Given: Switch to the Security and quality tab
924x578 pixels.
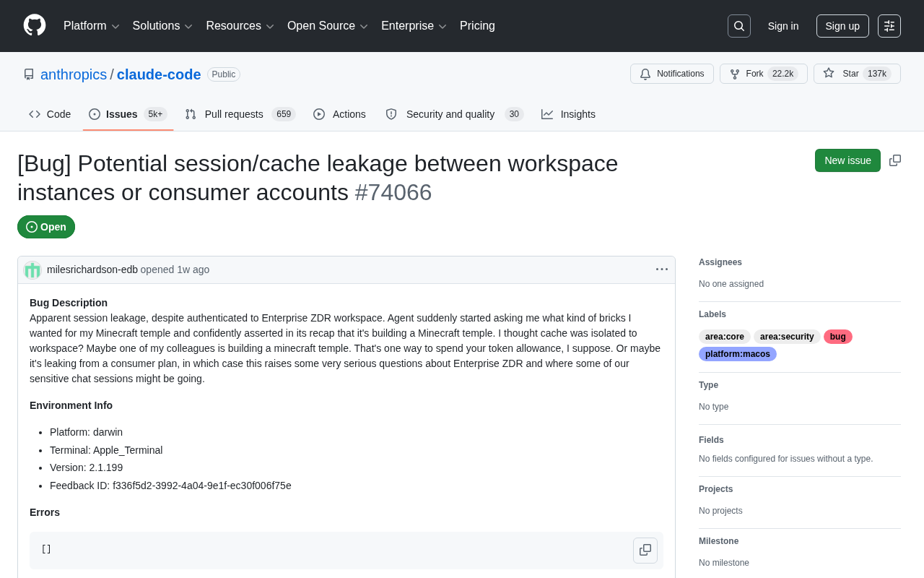Looking at the screenshot, I should [x=454, y=114].
